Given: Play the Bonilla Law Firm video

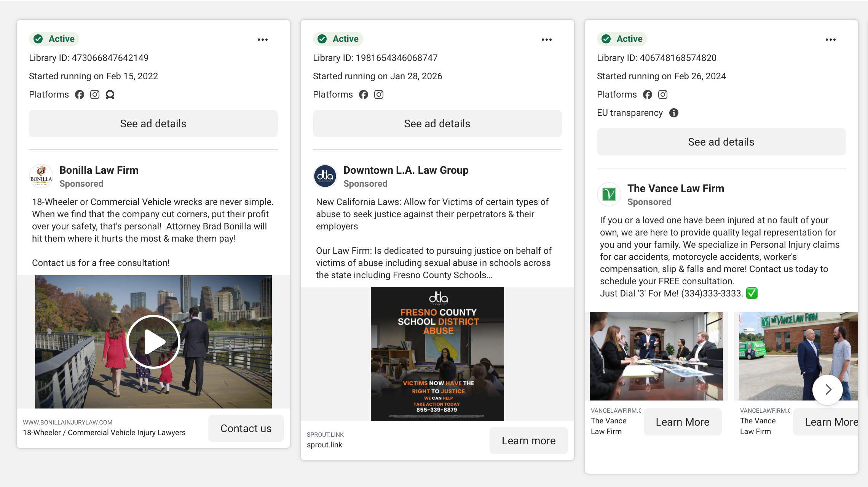Looking at the screenshot, I should (153, 342).
